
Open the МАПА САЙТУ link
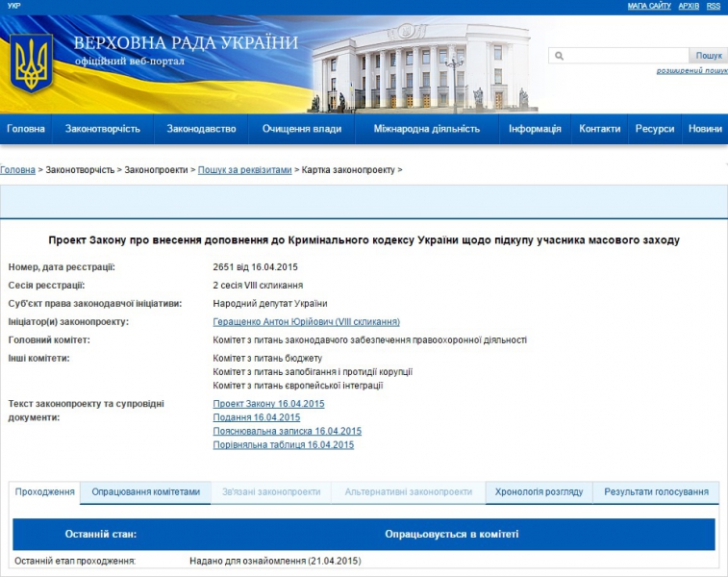pos(649,6)
